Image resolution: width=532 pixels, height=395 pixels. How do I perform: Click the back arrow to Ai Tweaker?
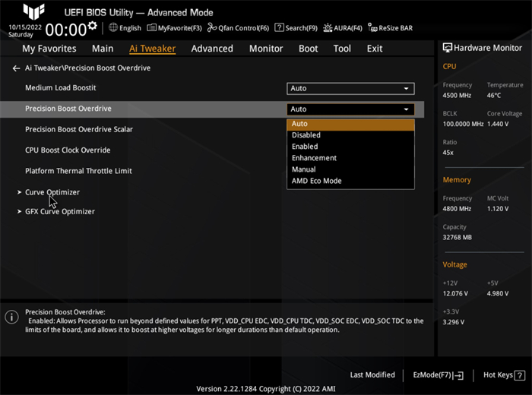16,68
